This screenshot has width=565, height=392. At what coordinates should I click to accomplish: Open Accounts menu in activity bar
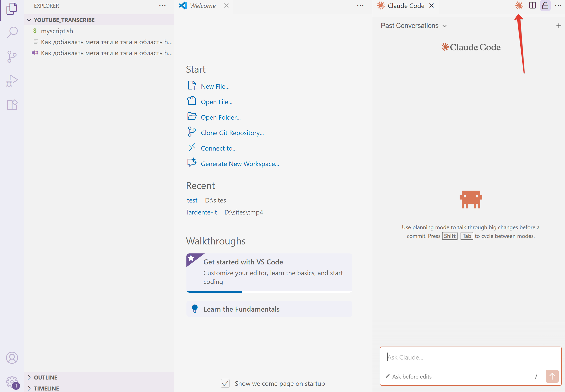click(12, 358)
